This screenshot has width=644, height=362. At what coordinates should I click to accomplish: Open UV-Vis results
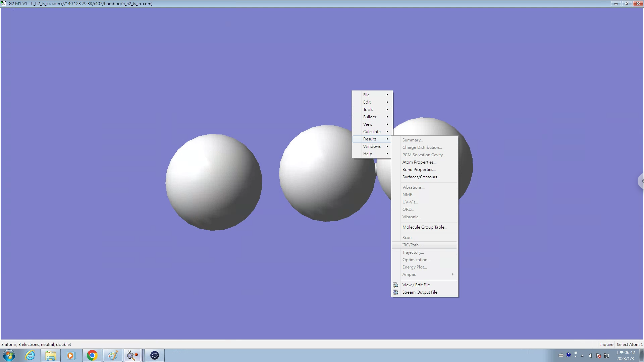click(424, 202)
